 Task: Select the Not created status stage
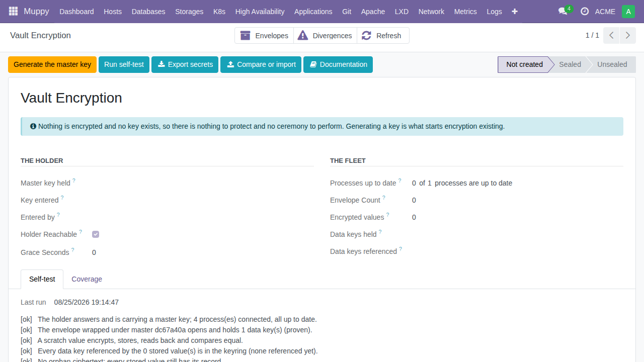(524, 64)
